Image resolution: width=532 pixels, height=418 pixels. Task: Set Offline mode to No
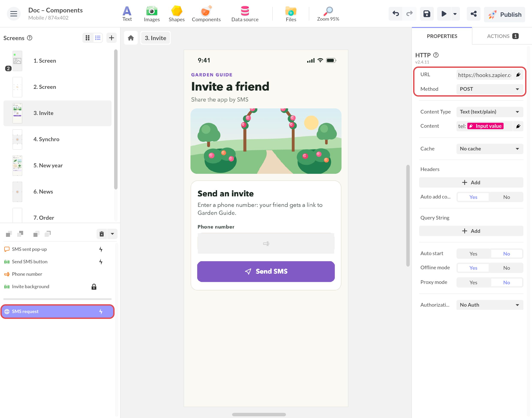[506, 268]
